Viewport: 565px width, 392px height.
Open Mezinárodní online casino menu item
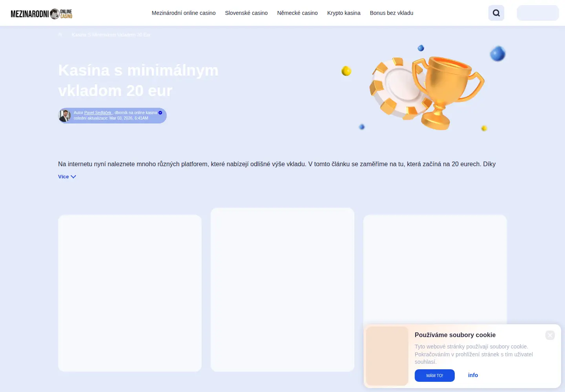[x=184, y=13]
